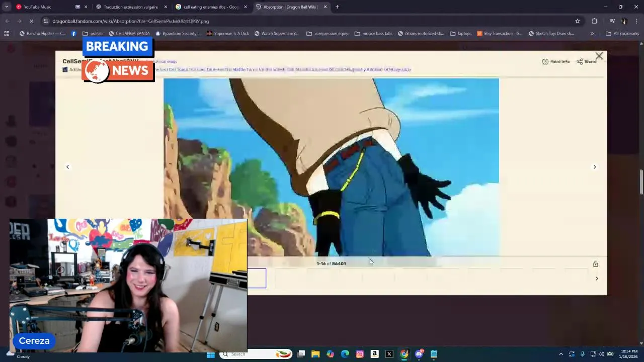644x362 pixels.
Task: Open the Chrome extensions puzzle icon
Action: [595, 21]
